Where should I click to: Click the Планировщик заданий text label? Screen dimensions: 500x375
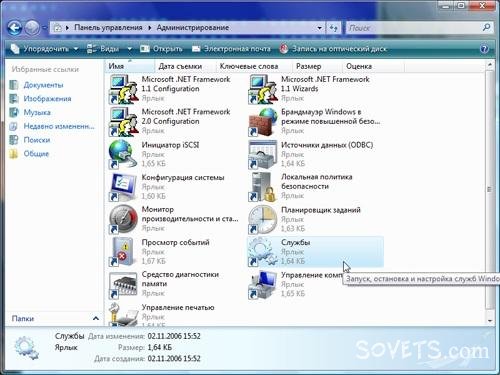[321, 210]
